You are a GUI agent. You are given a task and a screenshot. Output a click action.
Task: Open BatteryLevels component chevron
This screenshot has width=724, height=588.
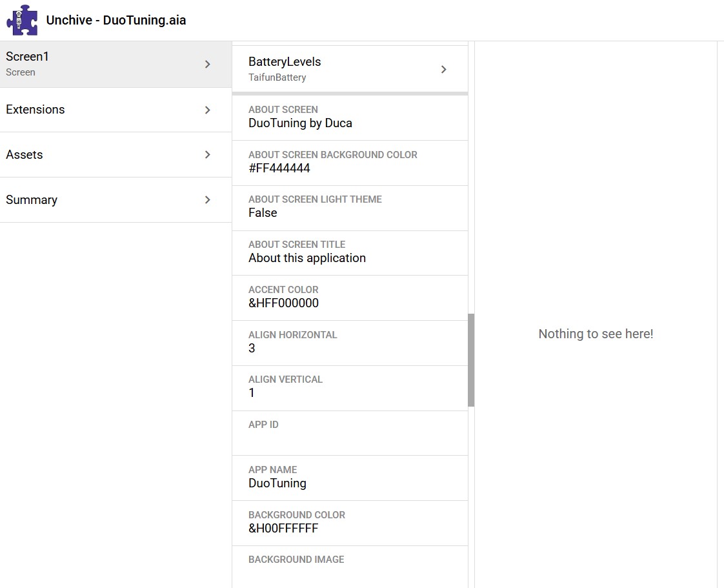pos(444,70)
